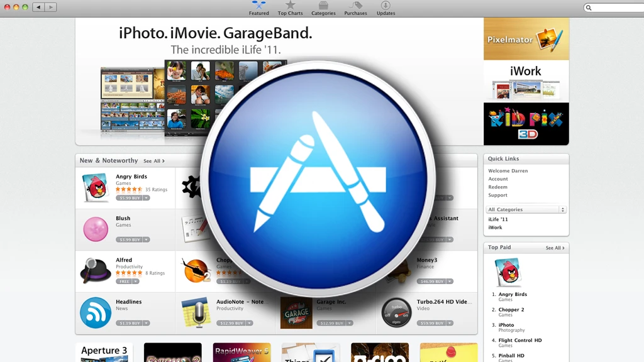
Task: Click the Redeem quick link
Action: (x=497, y=187)
